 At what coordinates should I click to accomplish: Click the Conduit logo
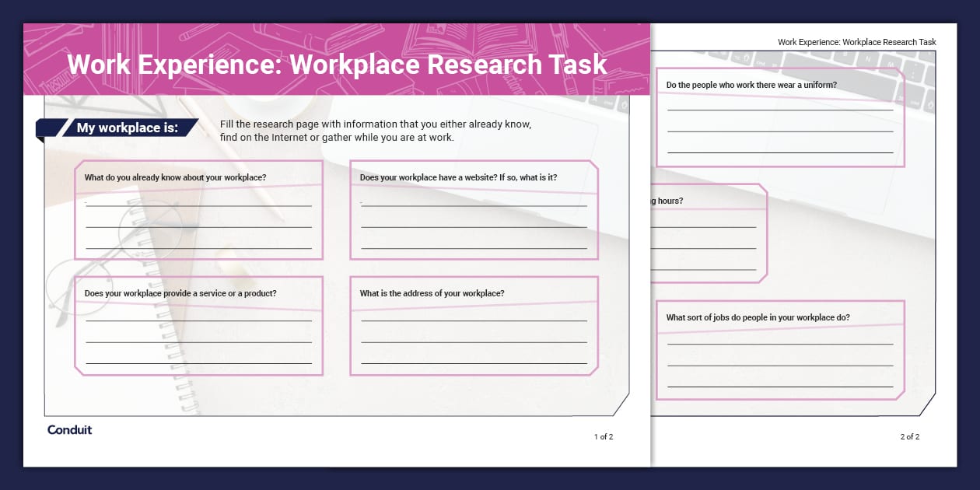coord(69,429)
